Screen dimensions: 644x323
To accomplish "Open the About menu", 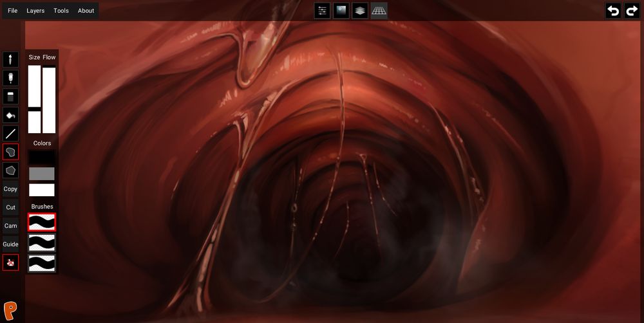I will [86, 11].
